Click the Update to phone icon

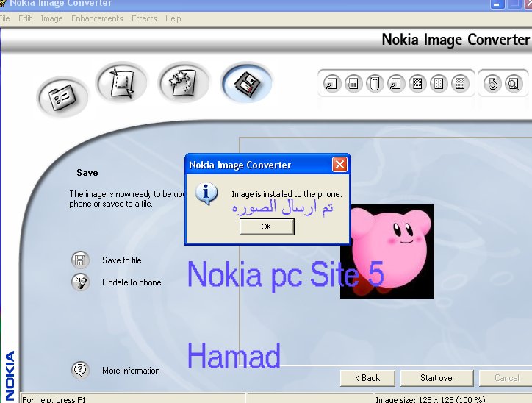point(80,282)
